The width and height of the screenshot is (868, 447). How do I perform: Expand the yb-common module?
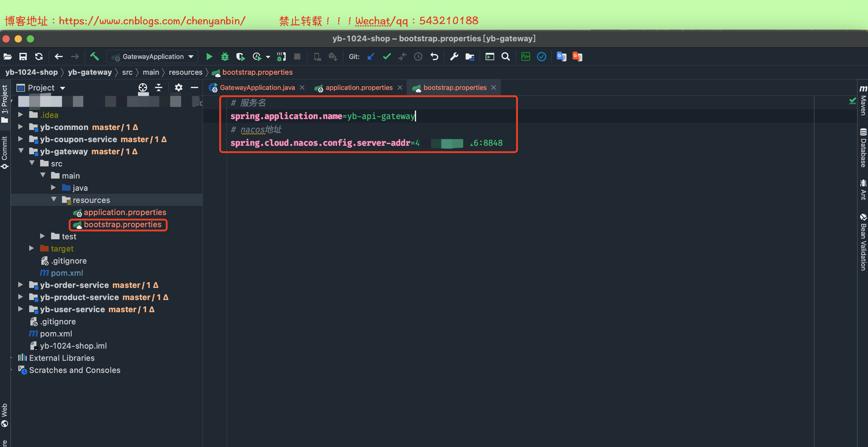tap(20, 127)
